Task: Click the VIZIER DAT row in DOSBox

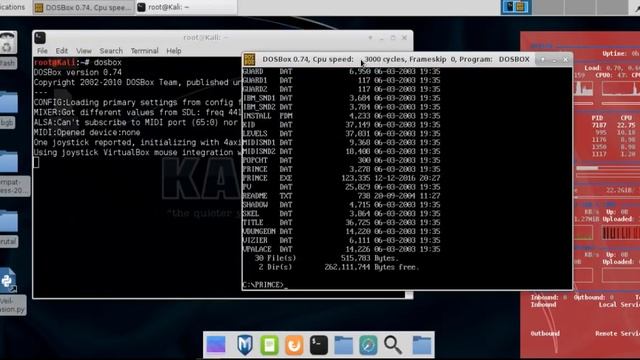Action: (x=341, y=240)
